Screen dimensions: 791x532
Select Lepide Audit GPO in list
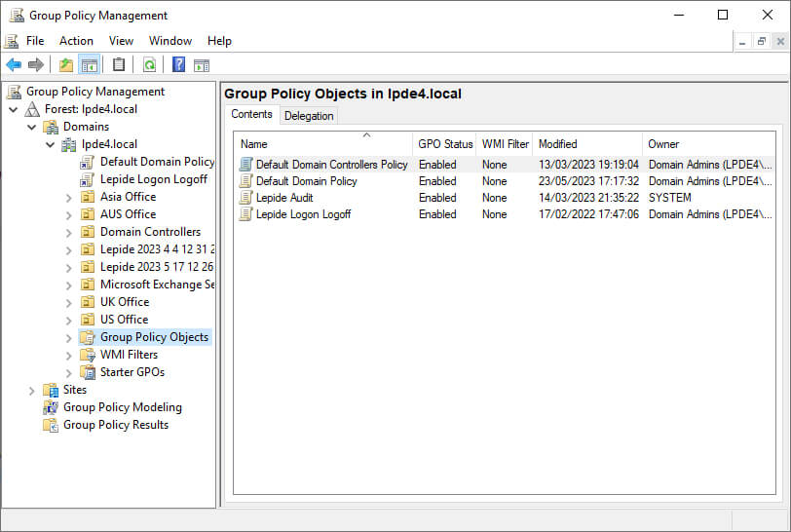coord(283,198)
